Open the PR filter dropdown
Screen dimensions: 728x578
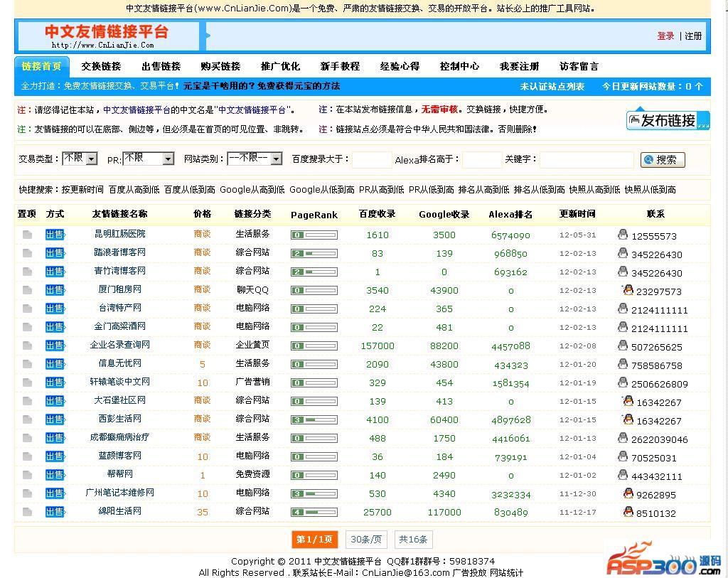[x=149, y=159]
